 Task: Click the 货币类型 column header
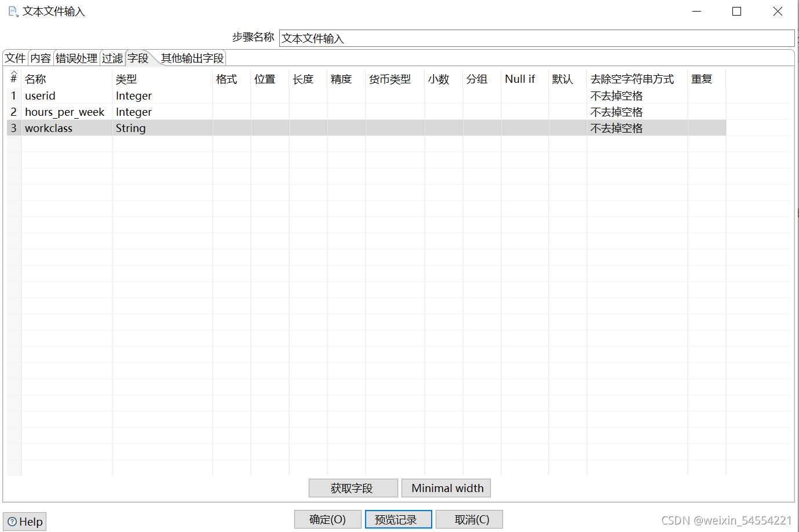pyautogui.click(x=395, y=79)
